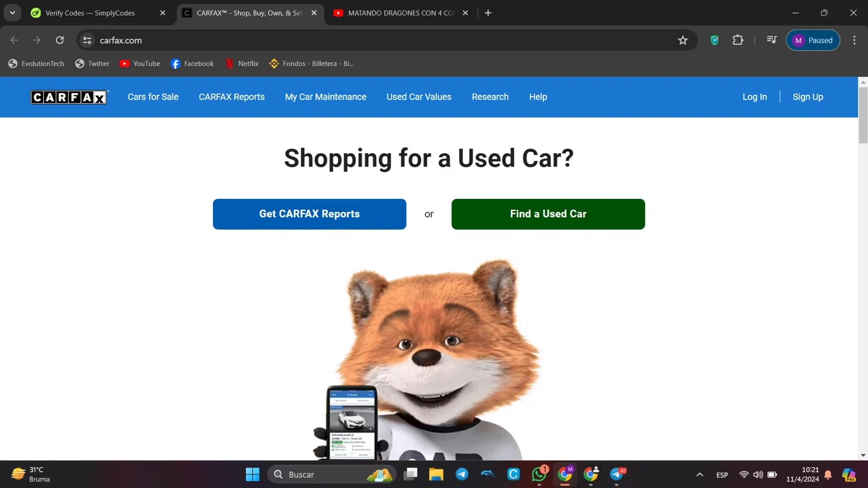Open the blue C app on taskbar
868x488 pixels.
513,474
